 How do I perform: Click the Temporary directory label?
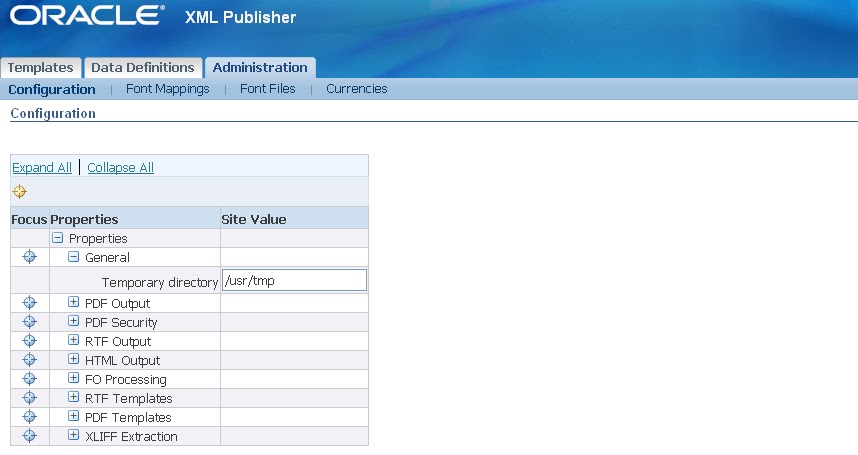click(x=160, y=282)
